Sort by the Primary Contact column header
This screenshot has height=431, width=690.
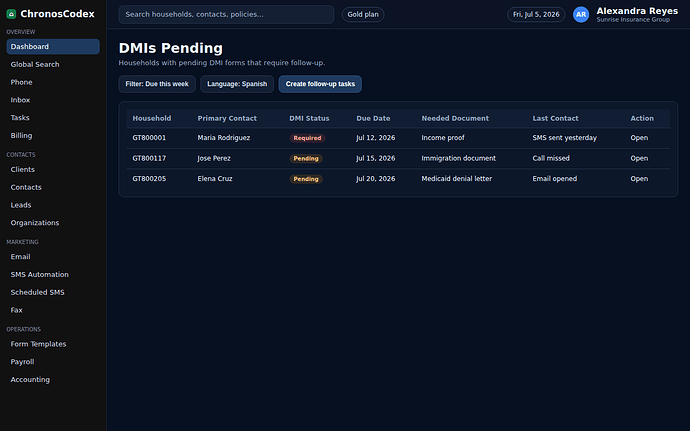coord(227,118)
